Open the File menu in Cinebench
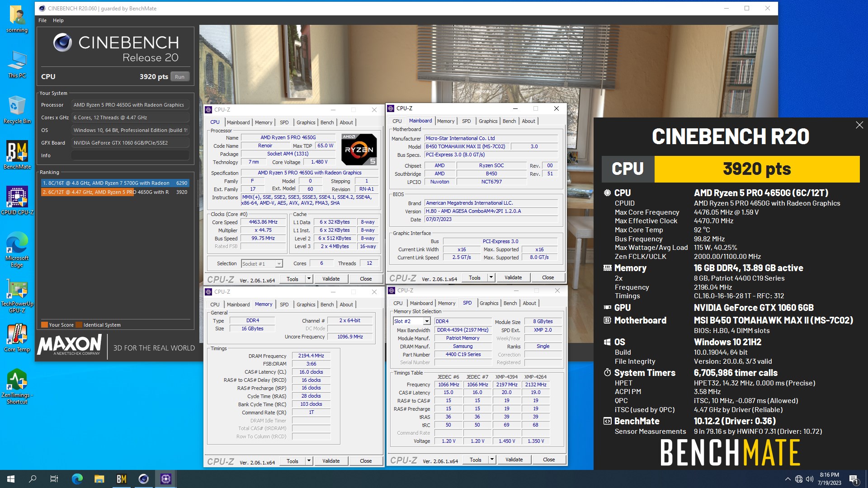Screen dimensions: 868x488 point(42,20)
